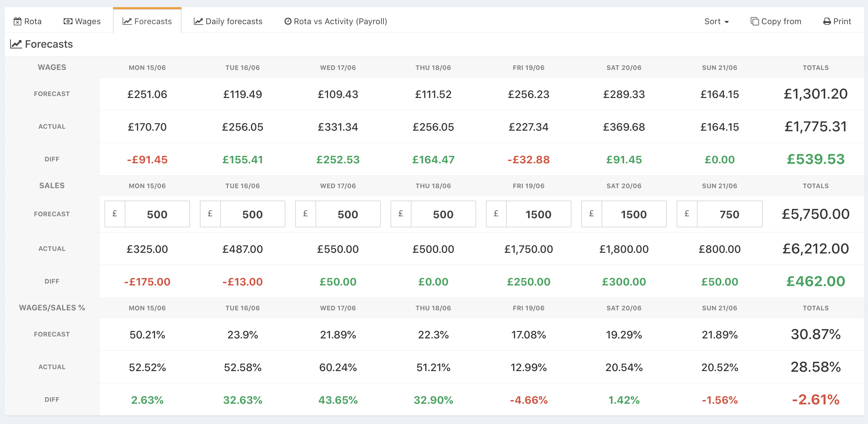Screen dimensions: 868x424
Task: Click the Forecasts heading chart icon
Action: [16, 44]
